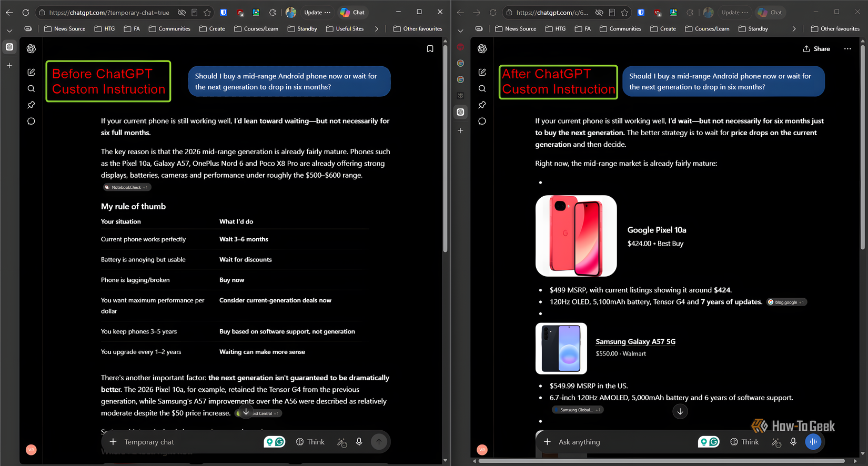Click the bookmark icon in left chat window
868x466 pixels.
[x=430, y=49]
